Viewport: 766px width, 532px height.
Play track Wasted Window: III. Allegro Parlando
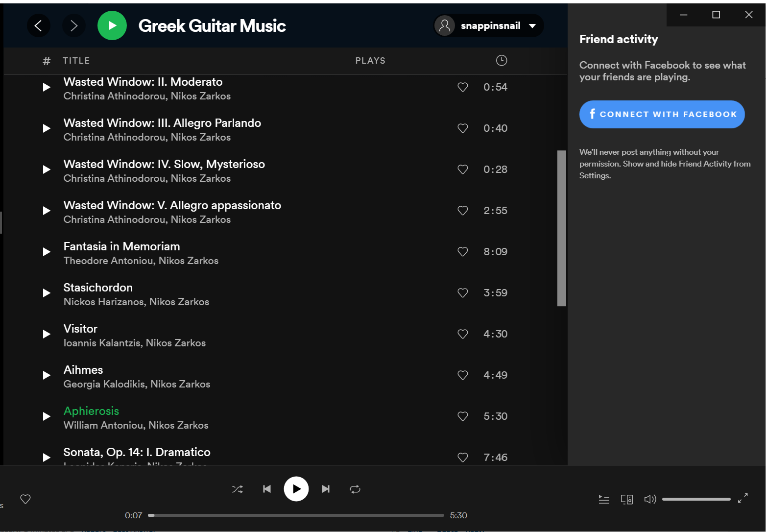(x=47, y=128)
